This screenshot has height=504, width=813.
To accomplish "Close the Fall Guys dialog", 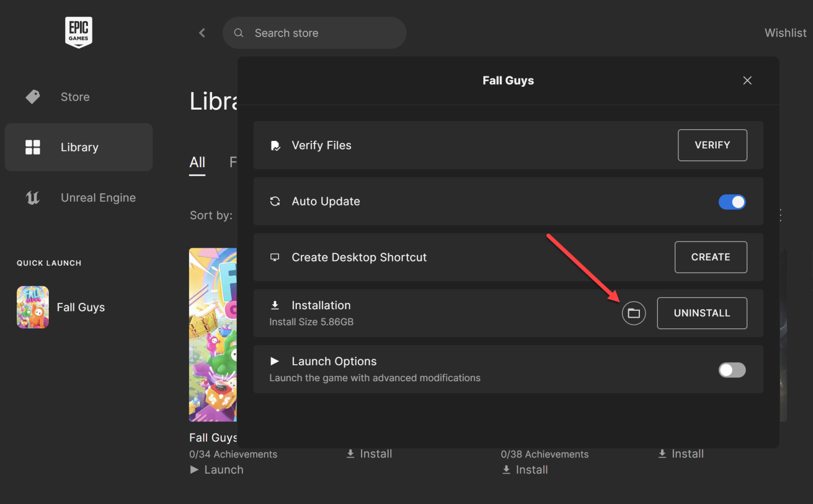I will [x=747, y=80].
